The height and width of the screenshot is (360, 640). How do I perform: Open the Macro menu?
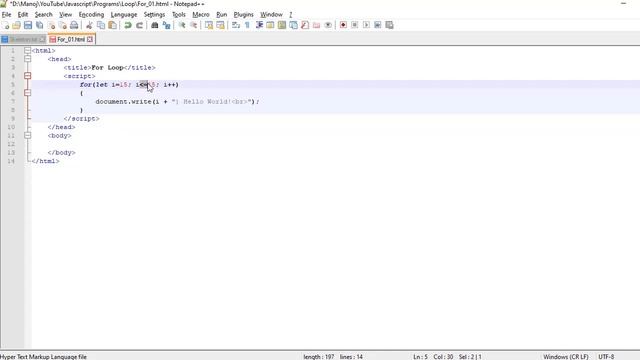coord(201,14)
